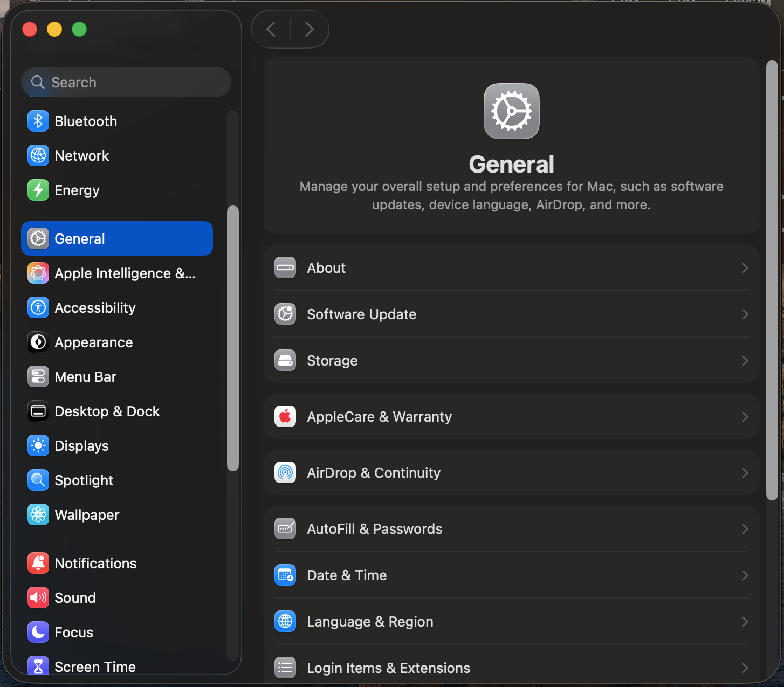
Task: Click the Accessibility icon in the sidebar
Action: point(38,308)
